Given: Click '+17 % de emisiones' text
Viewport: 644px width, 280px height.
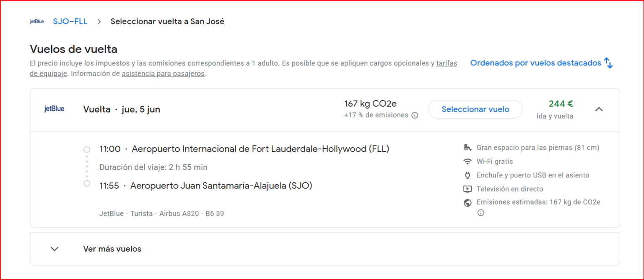Looking at the screenshot, I should pyautogui.click(x=376, y=115).
